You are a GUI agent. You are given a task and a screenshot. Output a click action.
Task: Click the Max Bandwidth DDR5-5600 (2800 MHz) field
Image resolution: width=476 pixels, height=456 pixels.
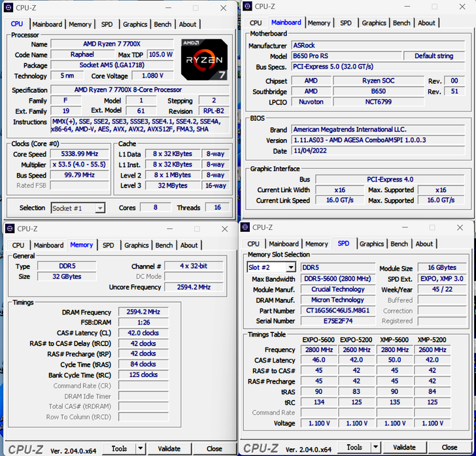pyautogui.click(x=337, y=278)
